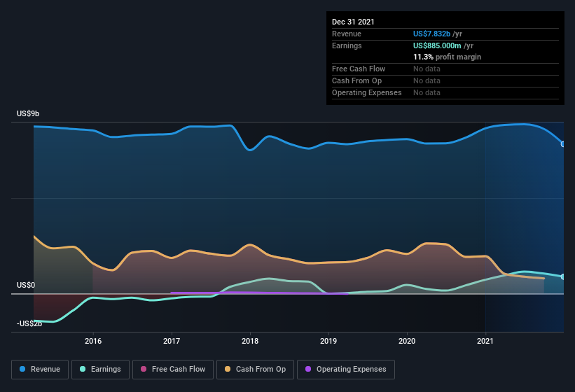The width and height of the screenshot is (575, 392).
Task: Click the US$0 baseline label
Action: point(26,285)
